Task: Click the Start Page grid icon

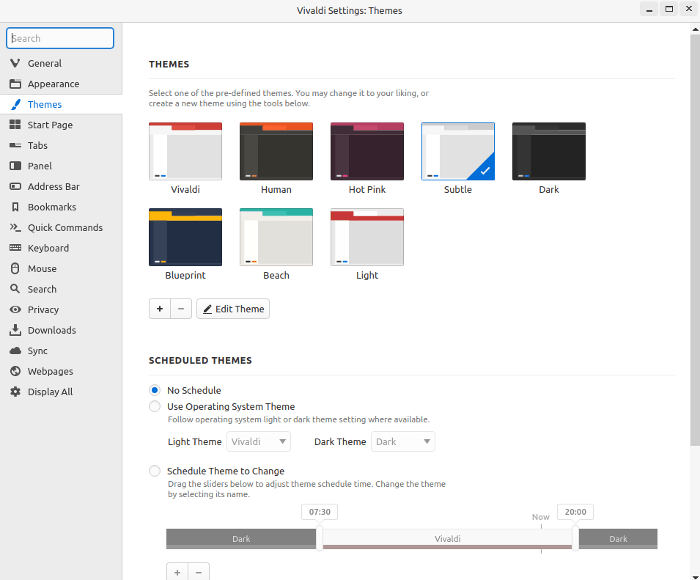Action: point(15,125)
